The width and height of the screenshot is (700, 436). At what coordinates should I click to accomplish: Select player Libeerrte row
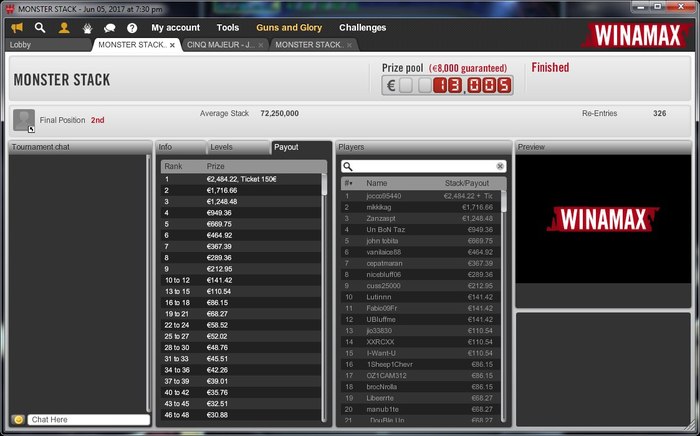point(421,398)
